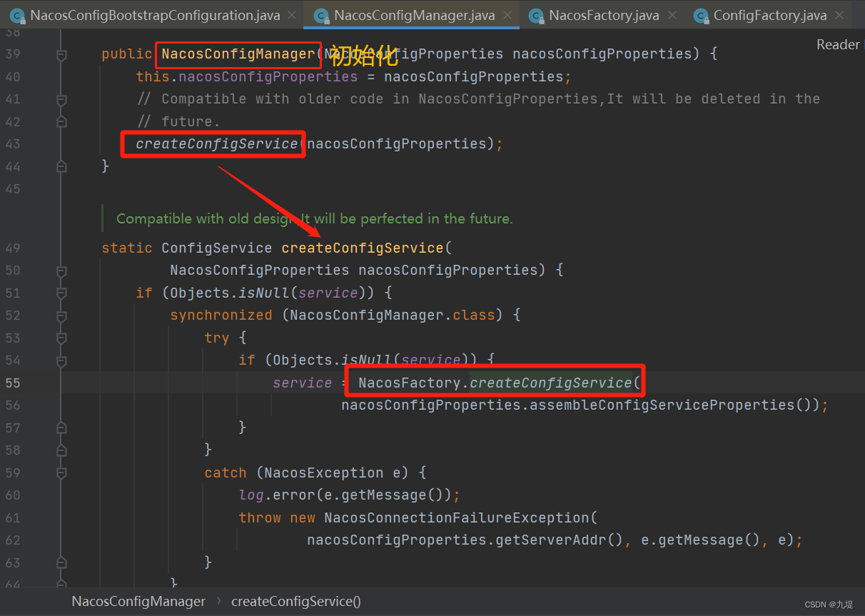Toggle Reader mode in the editor
The height and width of the screenshot is (616, 865).
pyautogui.click(x=838, y=44)
